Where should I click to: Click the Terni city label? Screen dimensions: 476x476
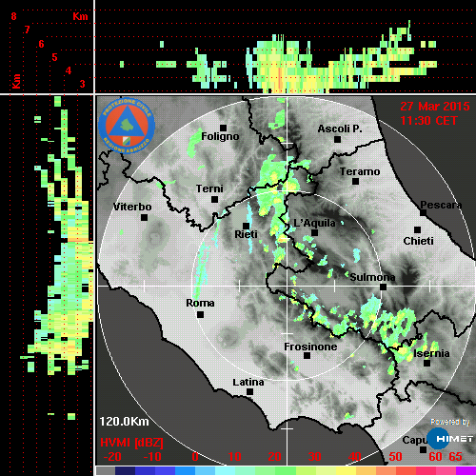click(x=209, y=188)
